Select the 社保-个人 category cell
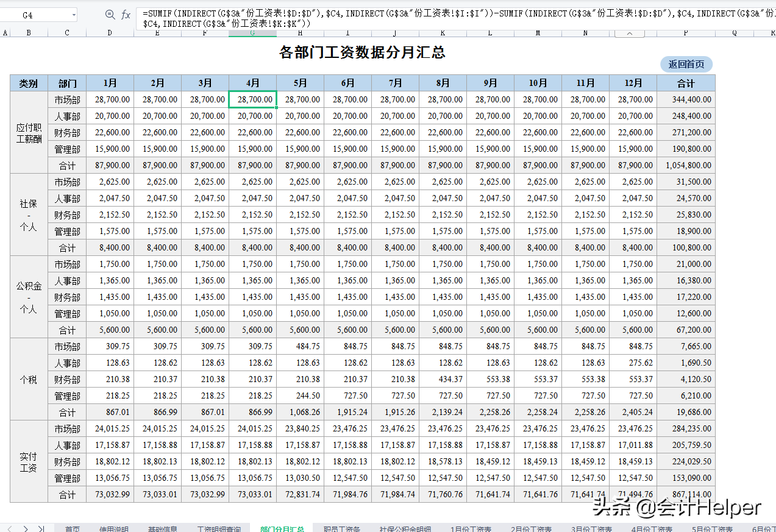The image size is (776, 532). pos(29,215)
